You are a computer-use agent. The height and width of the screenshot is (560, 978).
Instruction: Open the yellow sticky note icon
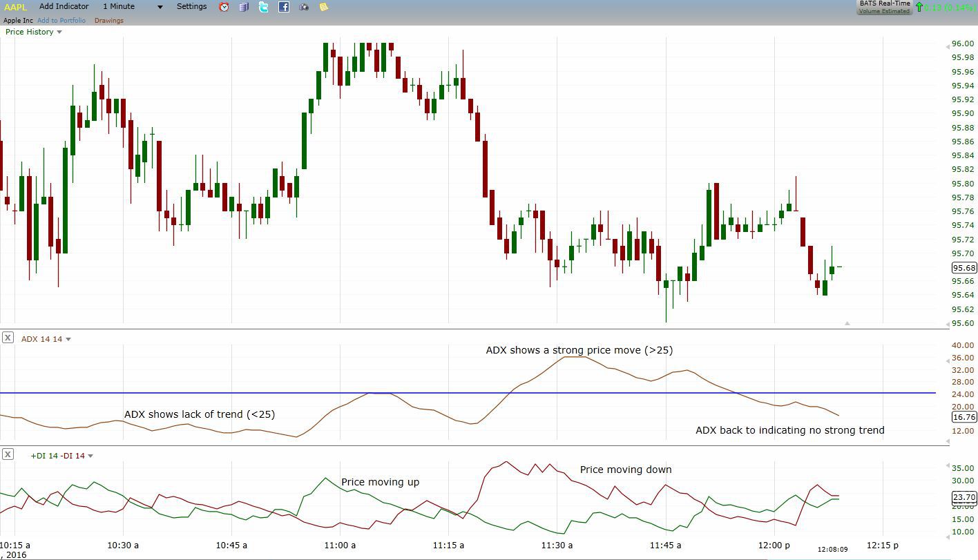pyautogui.click(x=323, y=7)
